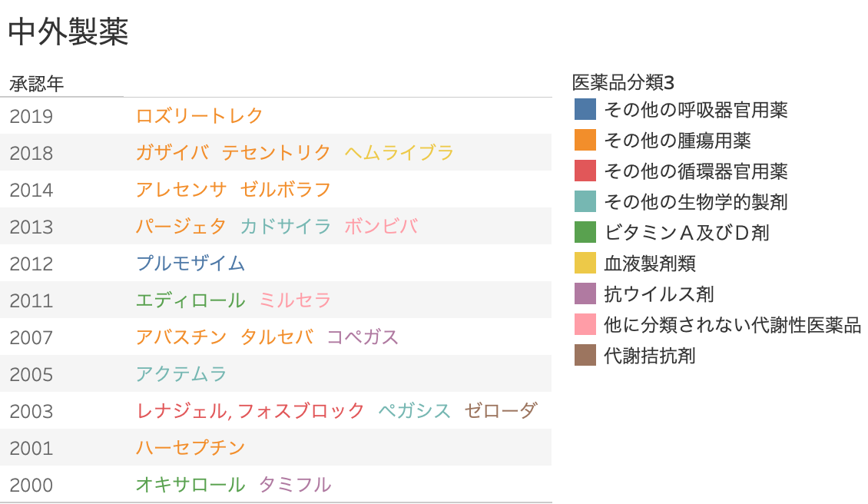Select the teal その他の生物学的製剤 swatch
Screen dimensions: 868x504
tap(585, 201)
